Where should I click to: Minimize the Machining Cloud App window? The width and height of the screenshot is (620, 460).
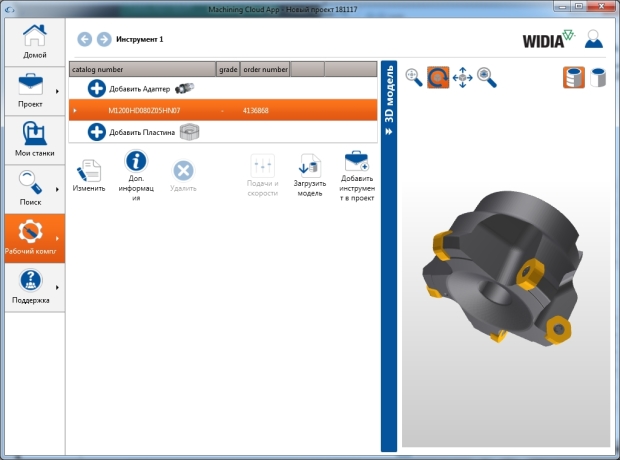562,6
